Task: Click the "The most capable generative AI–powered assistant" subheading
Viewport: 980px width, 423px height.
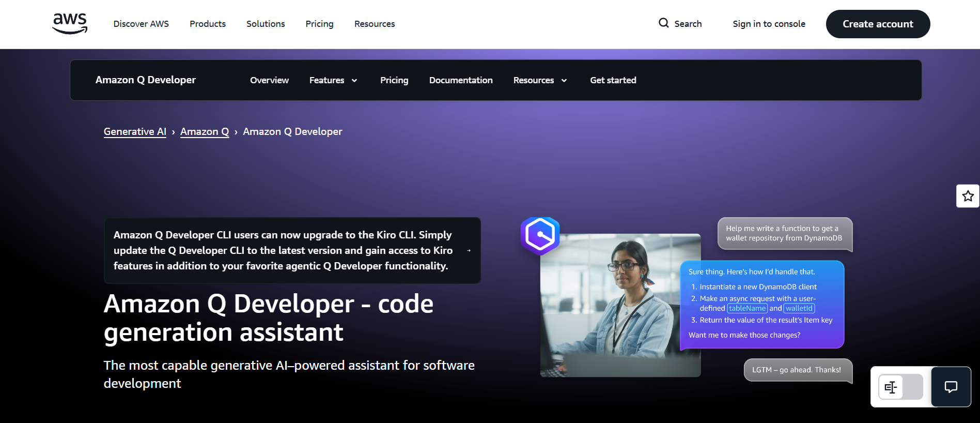Action: 289,374
